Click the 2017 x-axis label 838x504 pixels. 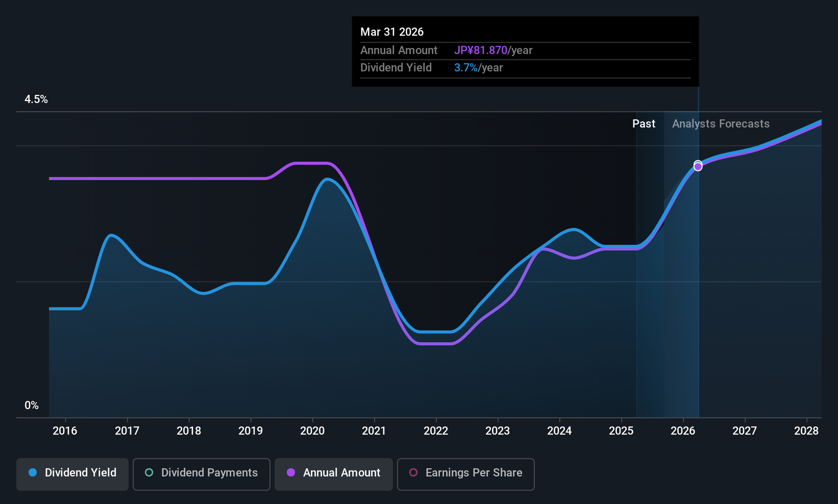point(127,431)
